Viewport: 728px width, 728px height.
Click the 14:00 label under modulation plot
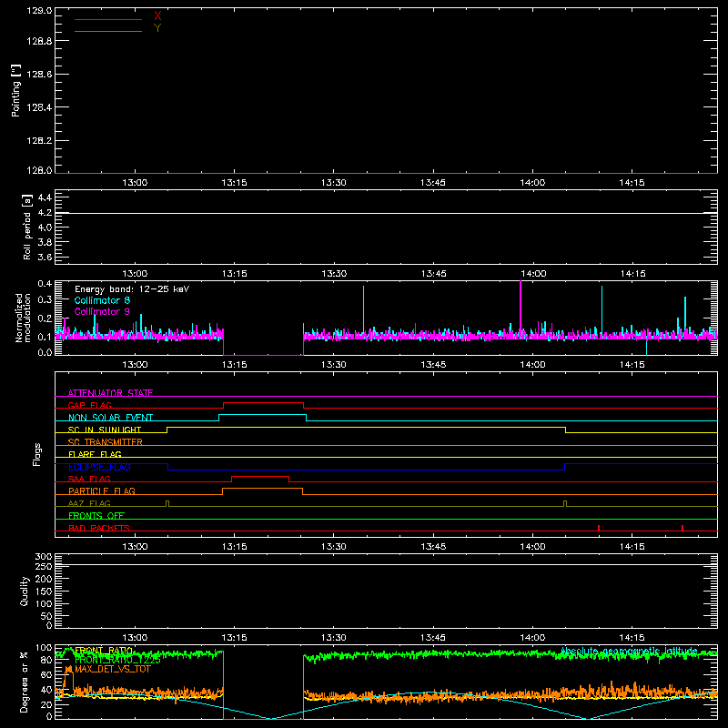point(532,365)
